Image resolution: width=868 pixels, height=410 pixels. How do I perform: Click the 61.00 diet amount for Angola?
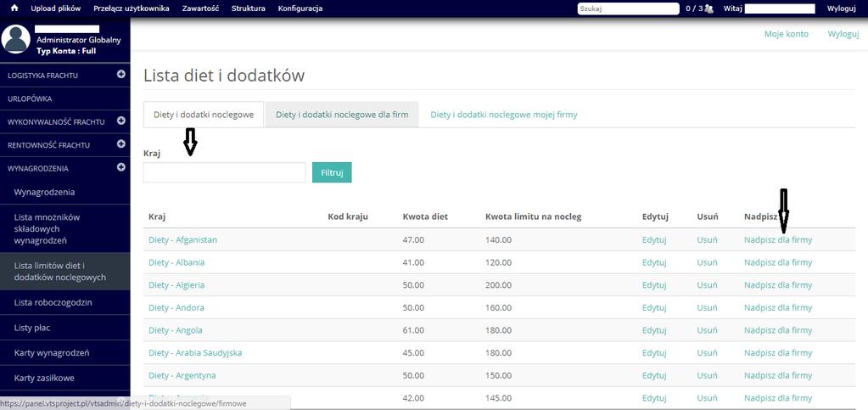[x=413, y=330]
